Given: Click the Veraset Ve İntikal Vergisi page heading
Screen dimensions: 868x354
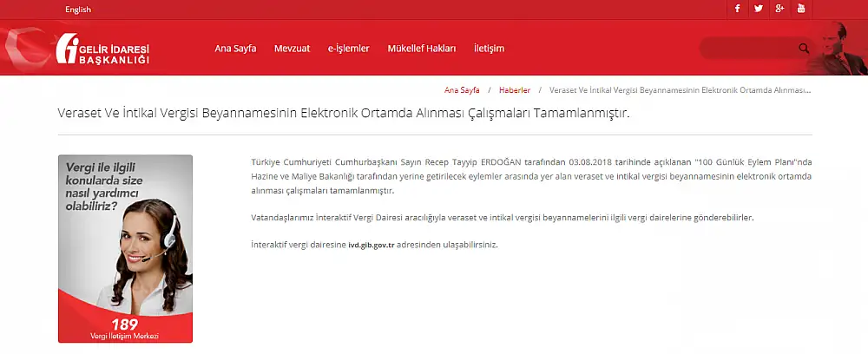Looking at the screenshot, I should (x=344, y=114).
